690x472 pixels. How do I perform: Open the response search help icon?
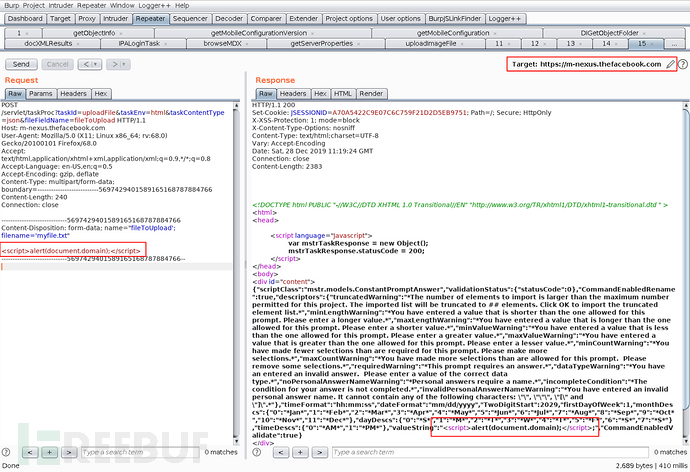pos(257,452)
